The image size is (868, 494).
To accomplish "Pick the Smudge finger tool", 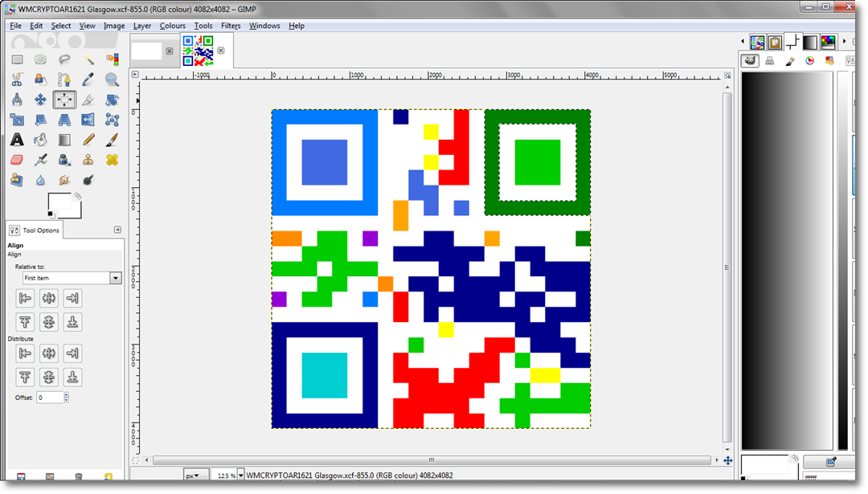I will tap(64, 180).
